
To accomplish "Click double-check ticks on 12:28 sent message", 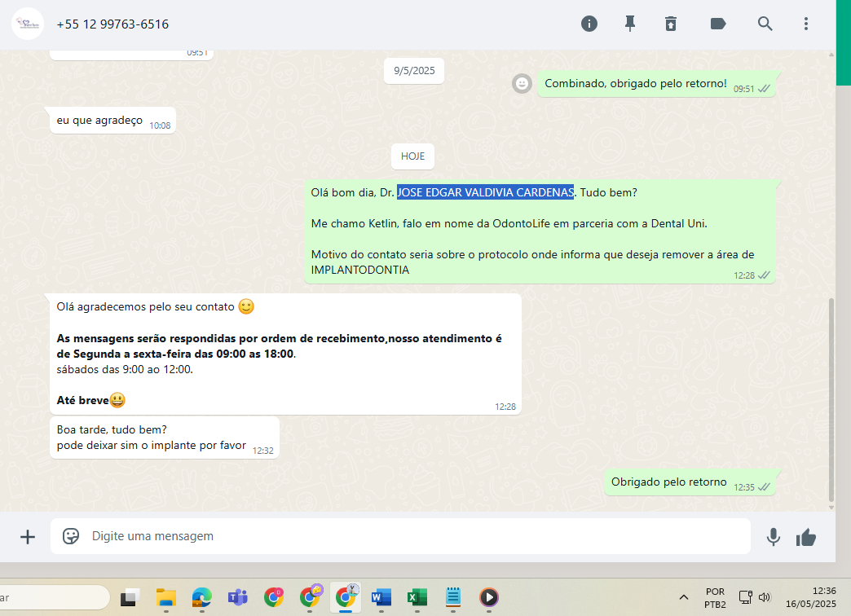I will 764,275.
